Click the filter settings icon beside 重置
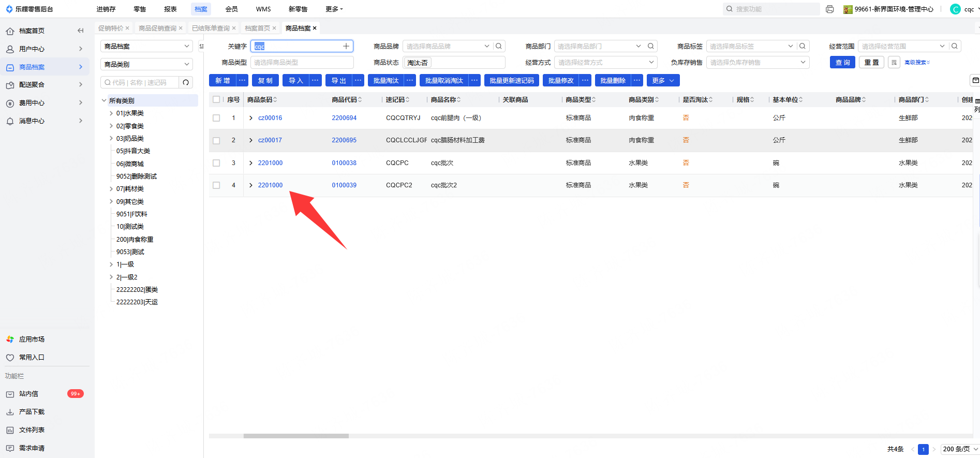The image size is (980, 458). point(894,63)
